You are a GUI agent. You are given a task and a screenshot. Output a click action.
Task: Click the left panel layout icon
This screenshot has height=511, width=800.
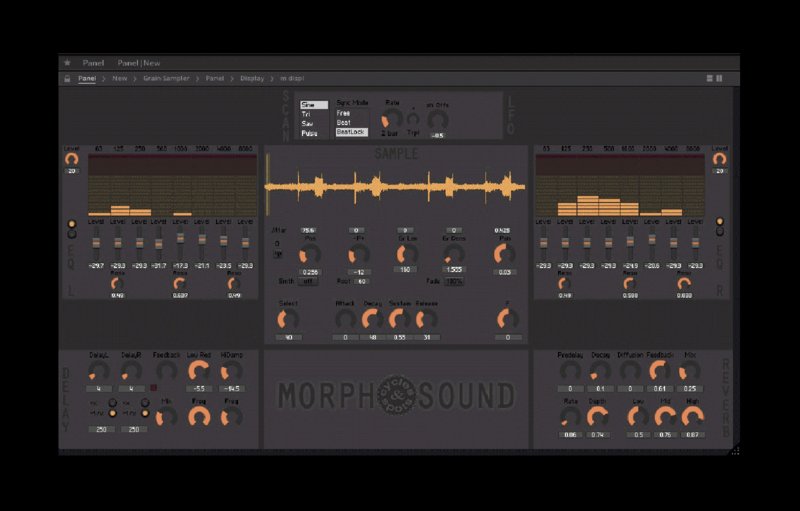coord(709,79)
